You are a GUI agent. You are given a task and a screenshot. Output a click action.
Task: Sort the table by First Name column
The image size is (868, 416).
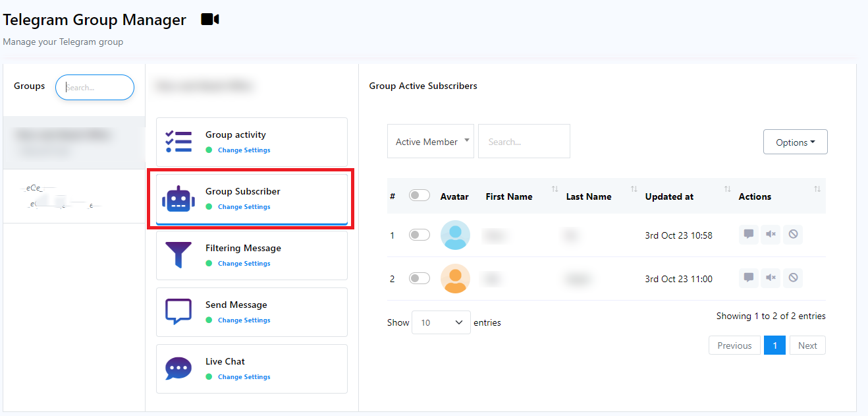point(509,196)
